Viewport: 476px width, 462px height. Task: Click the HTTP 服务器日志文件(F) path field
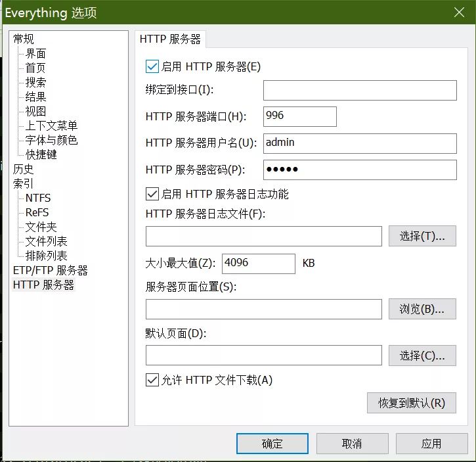pyautogui.click(x=263, y=236)
